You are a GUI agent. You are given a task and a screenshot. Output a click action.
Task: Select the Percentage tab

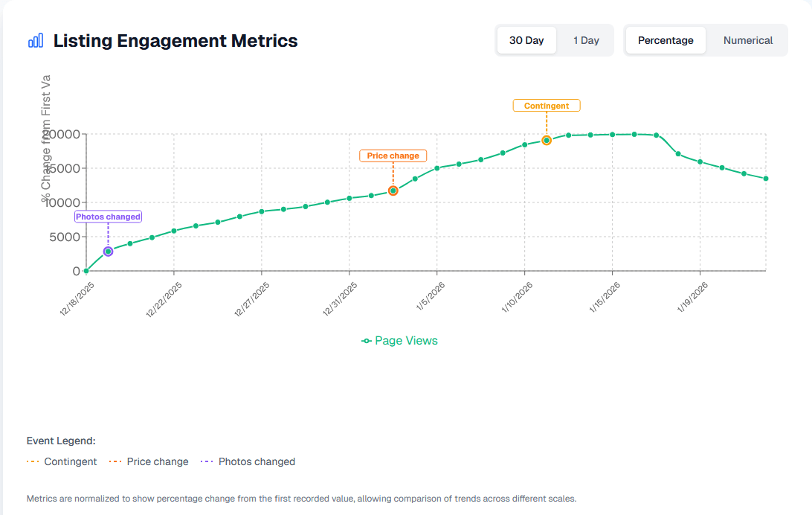(665, 40)
